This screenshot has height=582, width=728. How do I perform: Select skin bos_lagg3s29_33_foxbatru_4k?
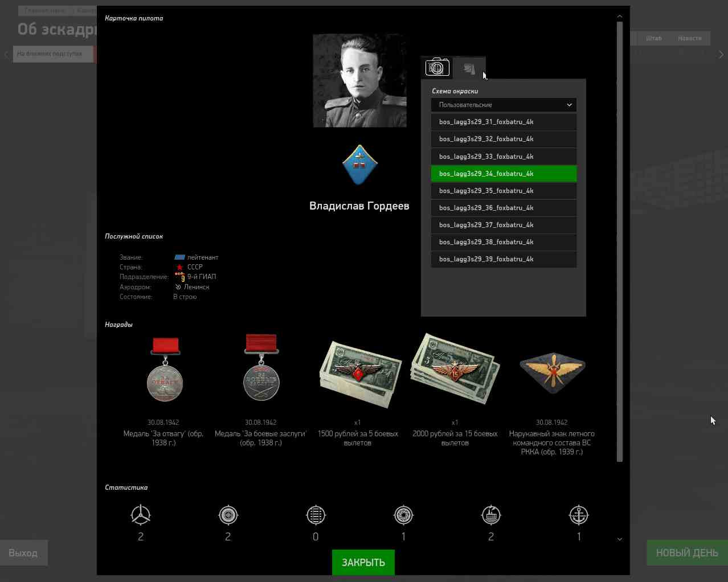pyautogui.click(x=504, y=157)
